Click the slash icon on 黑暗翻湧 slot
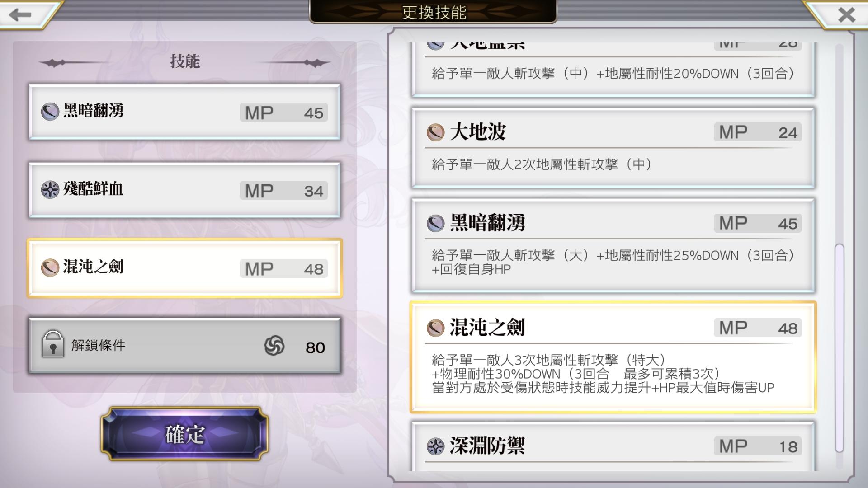This screenshot has height=488, width=868. (50, 112)
